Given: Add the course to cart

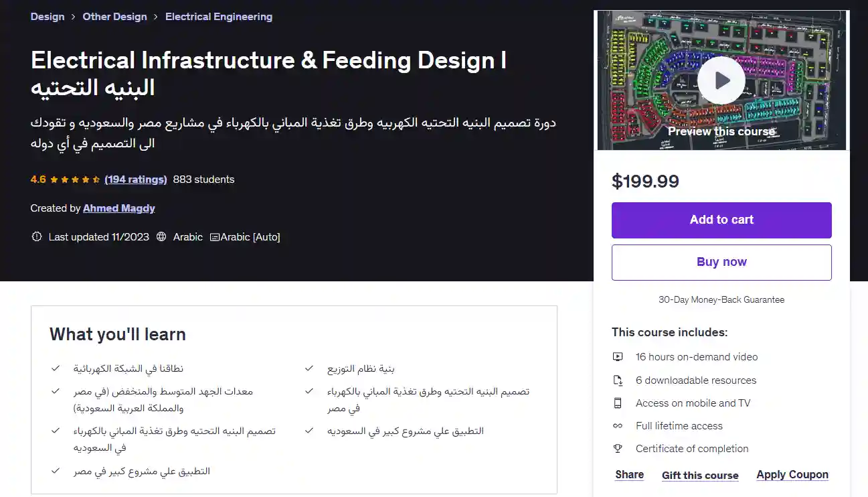Looking at the screenshot, I should point(721,220).
